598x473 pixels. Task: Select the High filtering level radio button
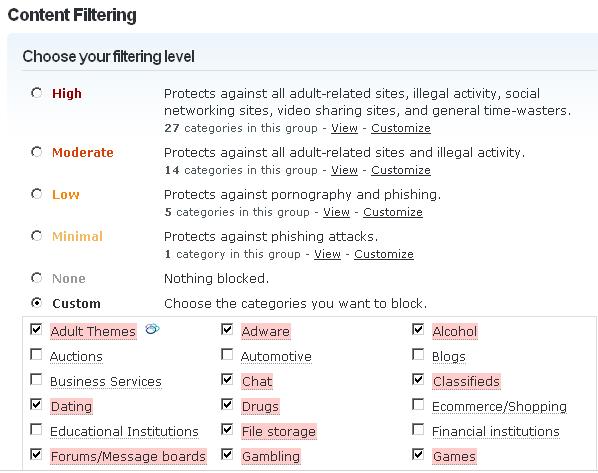tap(37, 93)
